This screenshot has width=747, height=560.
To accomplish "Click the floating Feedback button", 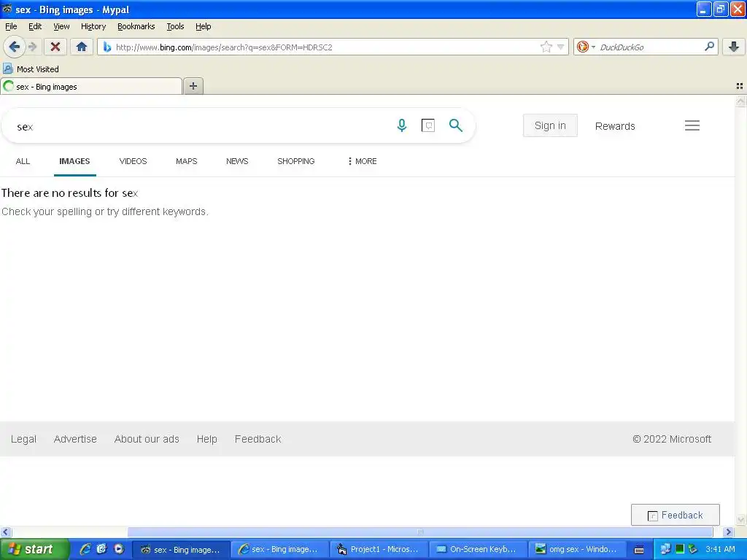I will point(675,516).
